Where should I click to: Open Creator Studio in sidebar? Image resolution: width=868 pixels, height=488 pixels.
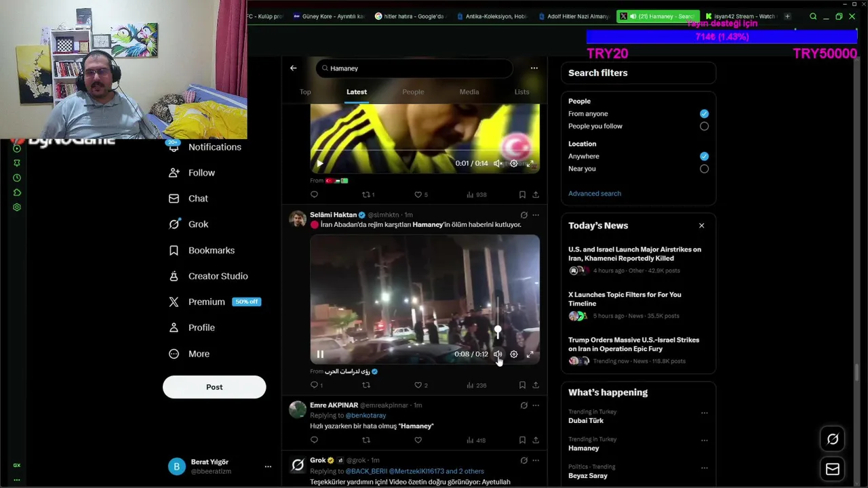coord(208,276)
